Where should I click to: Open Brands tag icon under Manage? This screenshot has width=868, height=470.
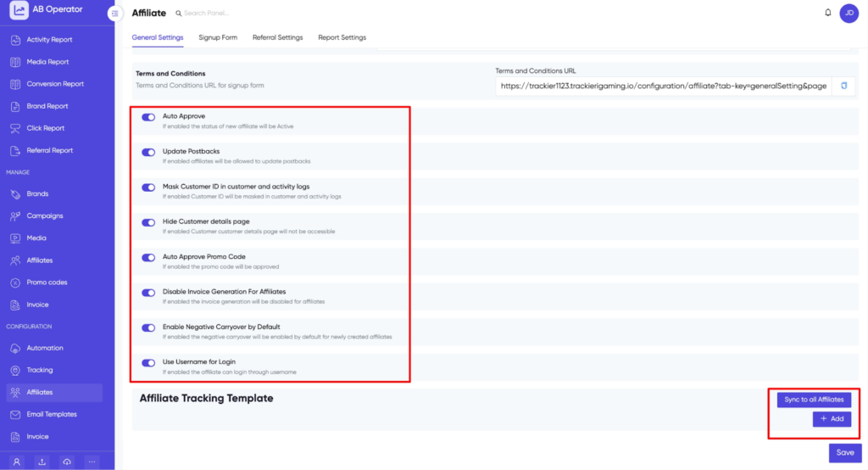pyautogui.click(x=15, y=194)
